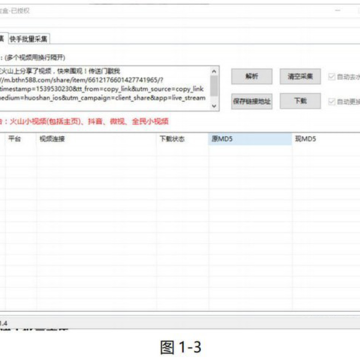Image resolution: width=360 pixels, height=360 pixels.
Task: Switch to the 快手批量采集 tab
Action: point(29,39)
